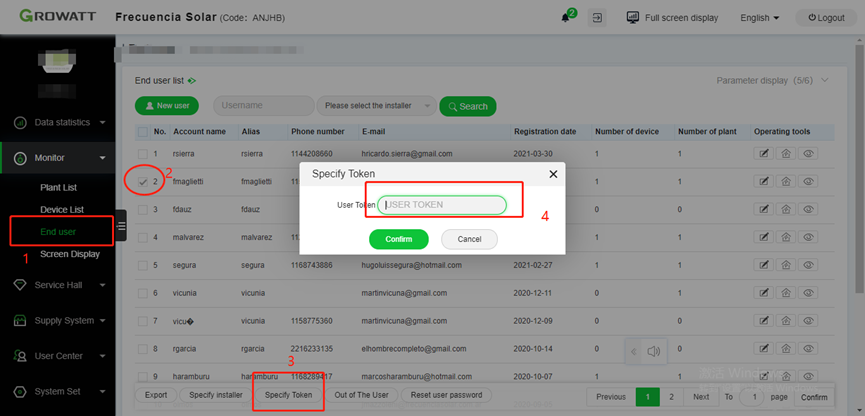The width and height of the screenshot is (865, 416).
Task: Click the notification bell icon
Action: click(567, 18)
